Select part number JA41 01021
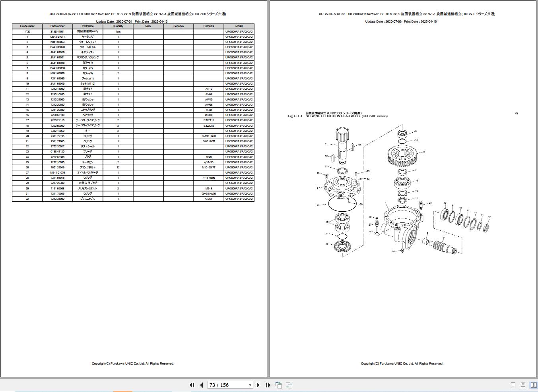This screenshot has width=538, height=392. pos(57,58)
